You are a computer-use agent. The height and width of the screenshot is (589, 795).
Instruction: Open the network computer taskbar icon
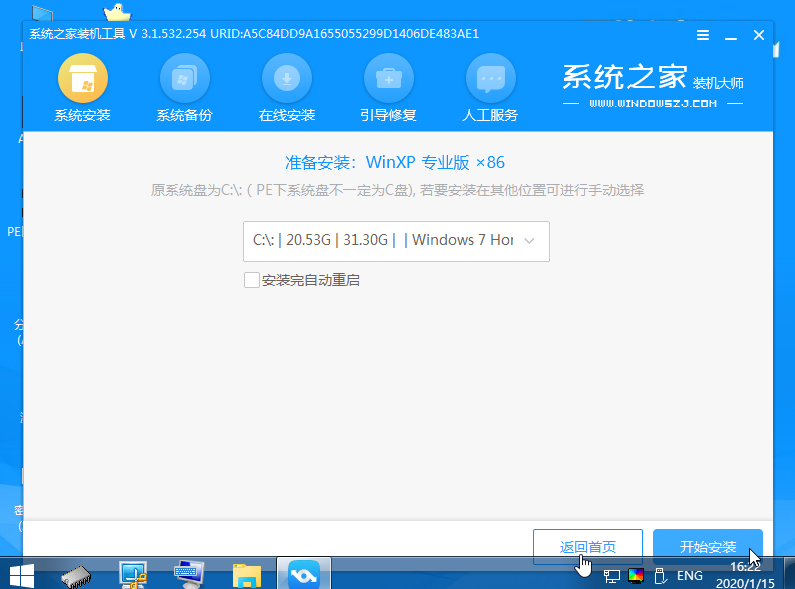pyautogui.click(x=133, y=574)
